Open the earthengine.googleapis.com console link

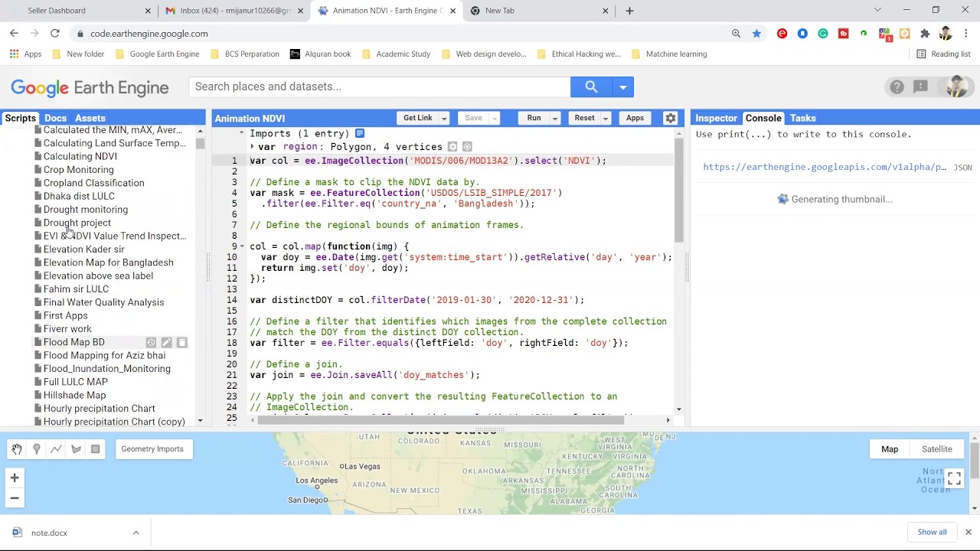click(x=825, y=167)
